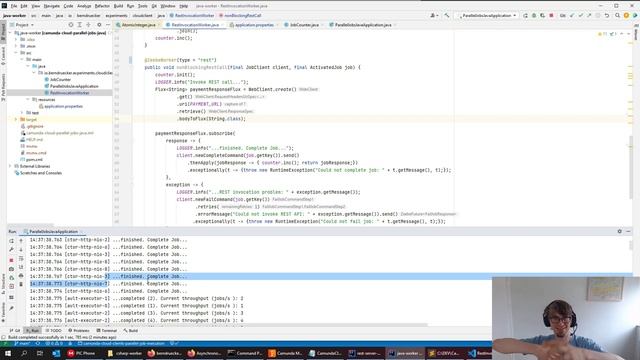Collapse the src folder node

coord(16,53)
